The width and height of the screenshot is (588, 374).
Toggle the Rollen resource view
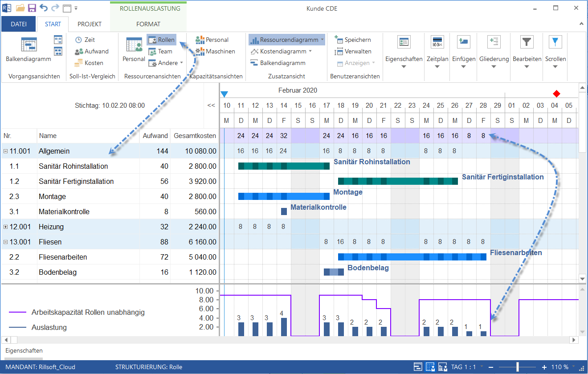coord(161,40)
